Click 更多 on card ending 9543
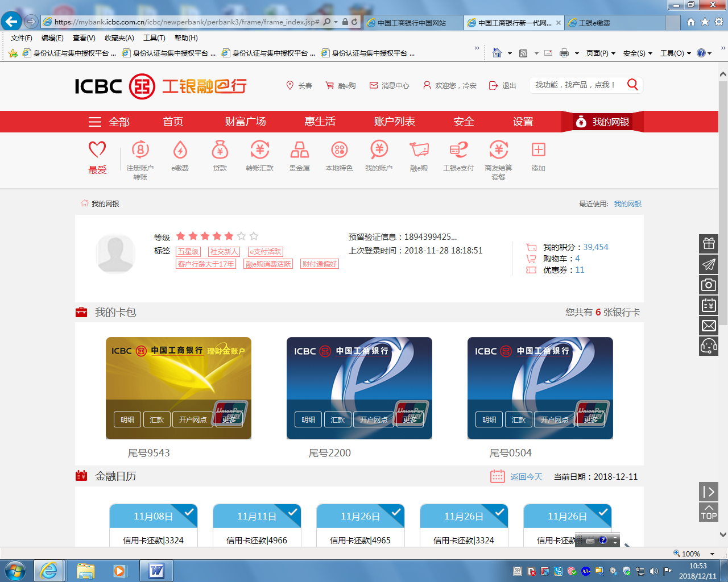 point(229,419)
